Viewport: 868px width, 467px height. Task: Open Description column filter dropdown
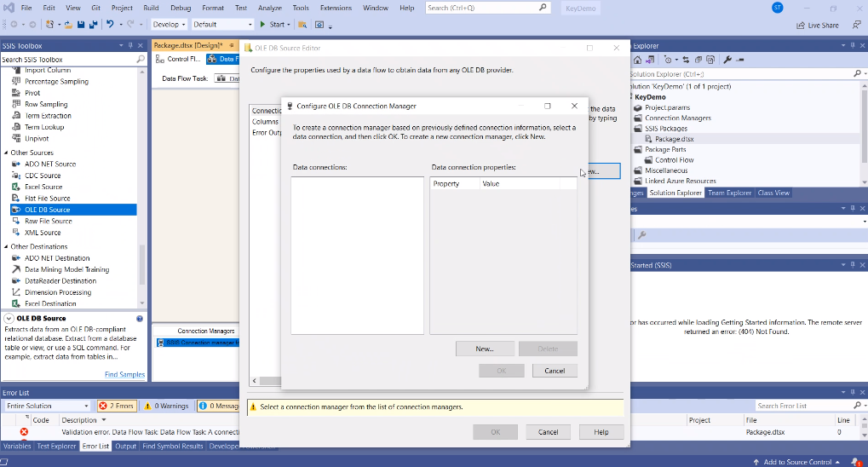[104, 420]
